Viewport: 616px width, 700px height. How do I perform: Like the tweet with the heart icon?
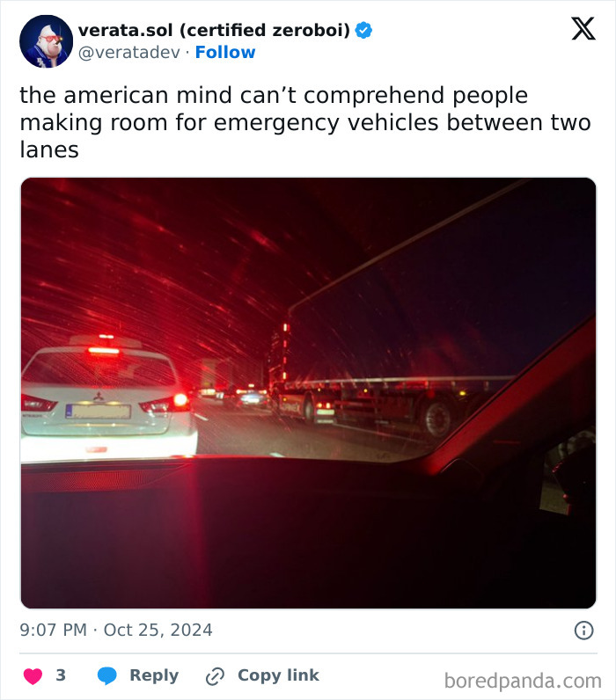[33, 676]
